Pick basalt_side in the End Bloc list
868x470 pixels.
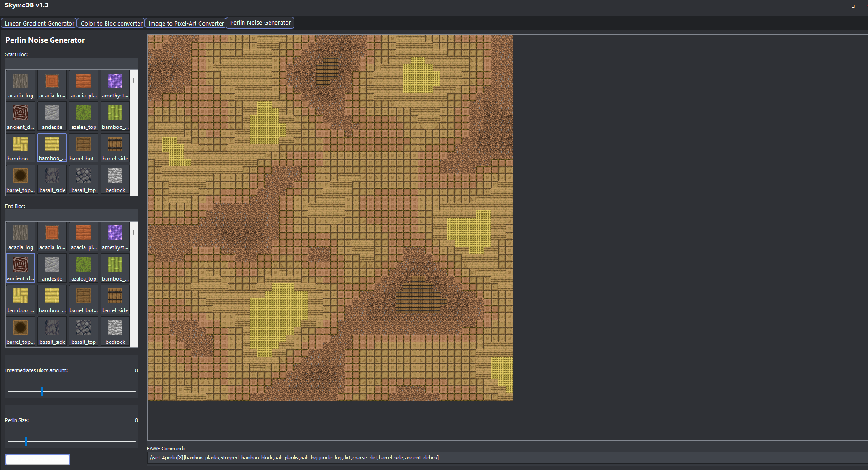(x=52, y=331)
